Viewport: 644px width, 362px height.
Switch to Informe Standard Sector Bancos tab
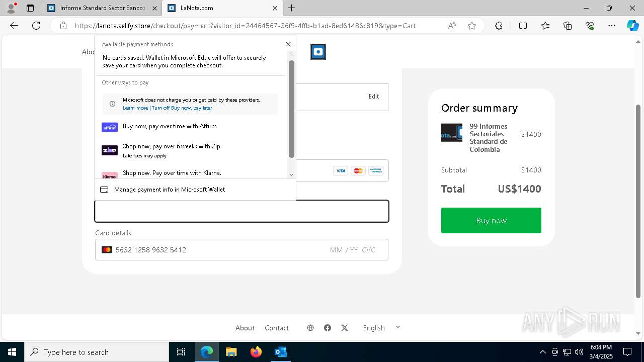coord(102,8)
